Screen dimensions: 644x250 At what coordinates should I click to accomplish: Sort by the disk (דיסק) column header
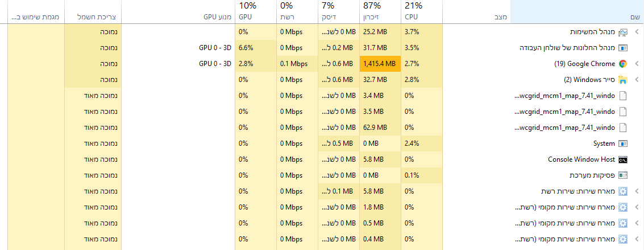pos(339,12)
